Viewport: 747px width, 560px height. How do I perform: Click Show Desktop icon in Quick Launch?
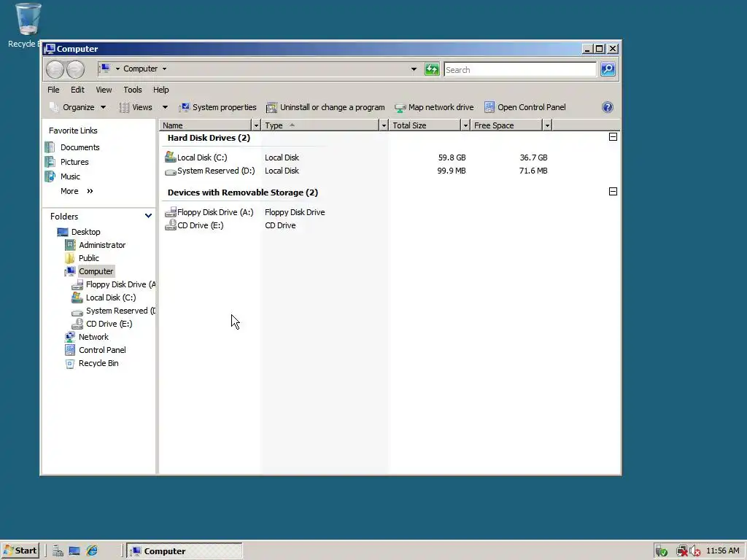tap(74, 551)
